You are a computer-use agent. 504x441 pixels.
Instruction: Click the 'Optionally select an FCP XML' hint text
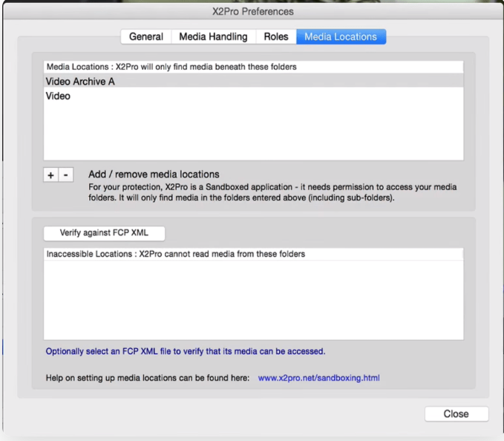pyautogui.click(x=186, y=351)
